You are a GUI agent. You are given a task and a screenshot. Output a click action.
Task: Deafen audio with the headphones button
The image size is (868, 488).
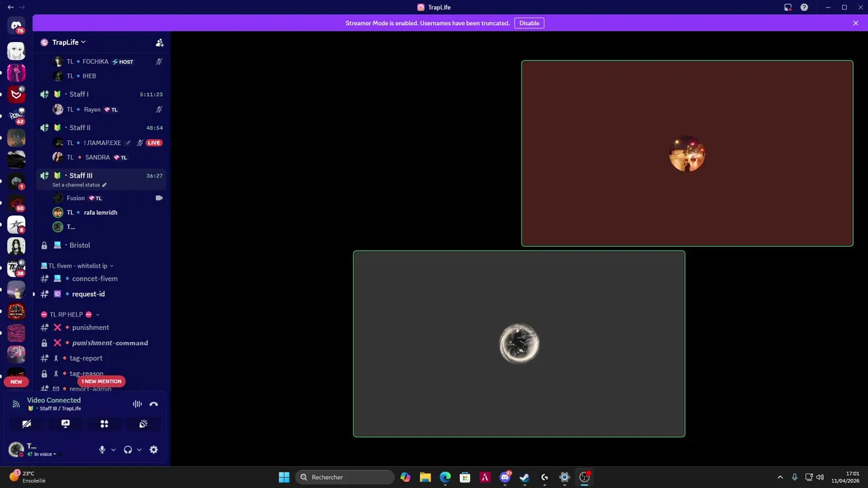pos(127,449)
